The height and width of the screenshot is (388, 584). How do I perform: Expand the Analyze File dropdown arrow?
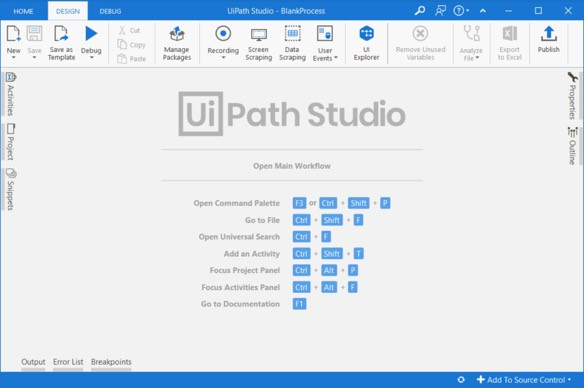[x=477, y=58]
